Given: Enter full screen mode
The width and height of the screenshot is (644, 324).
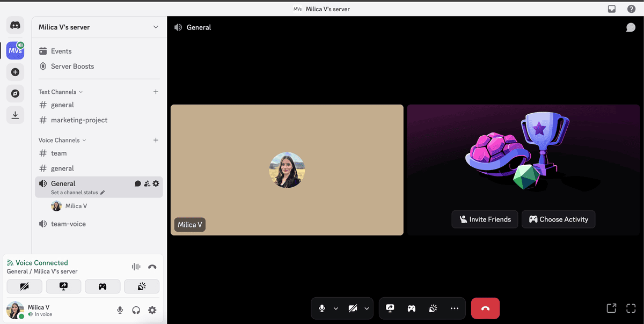Looking at the screenshot, I should pos(631,308).
